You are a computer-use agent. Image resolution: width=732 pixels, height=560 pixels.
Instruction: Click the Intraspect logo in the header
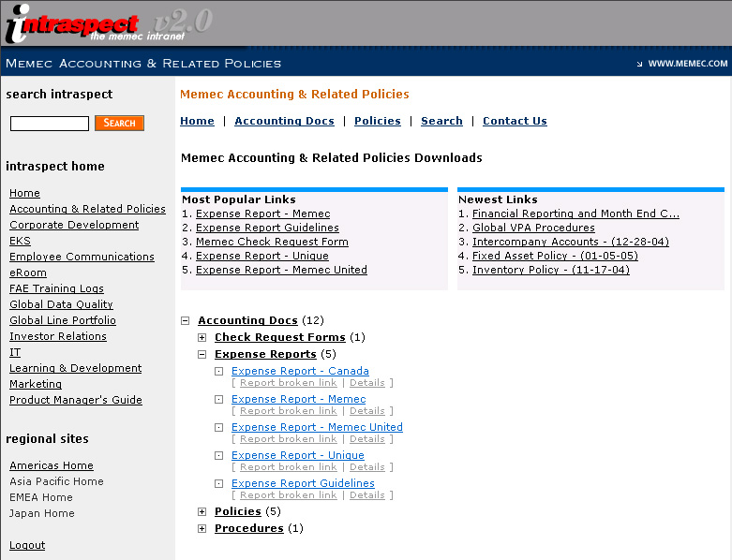[x=108, y=23]
